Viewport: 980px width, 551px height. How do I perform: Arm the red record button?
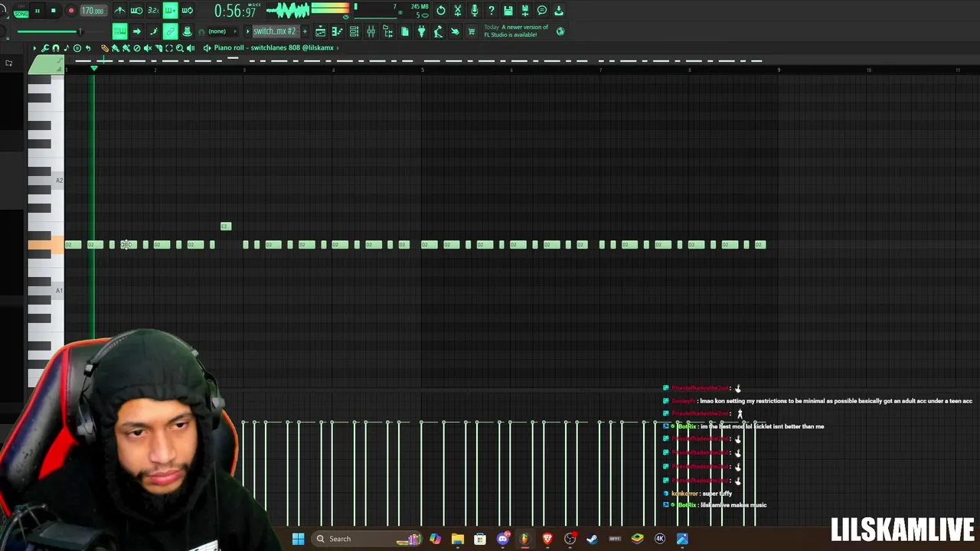tap(70, 11)
